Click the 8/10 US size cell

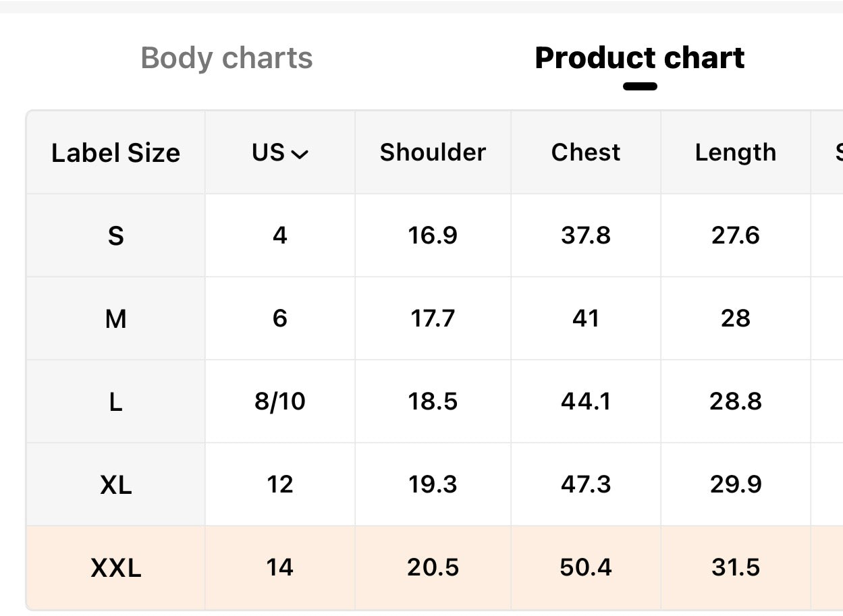tap(280, 401)
